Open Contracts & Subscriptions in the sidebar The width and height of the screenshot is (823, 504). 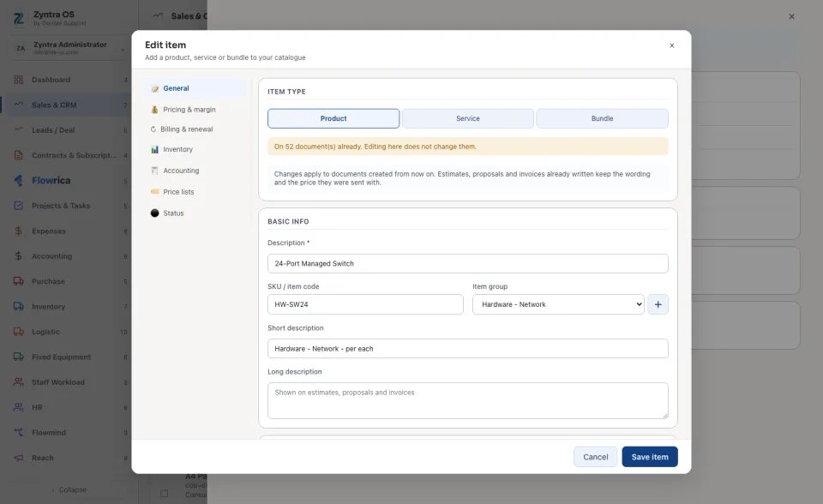pyautogui.click(x=66, y=155)
